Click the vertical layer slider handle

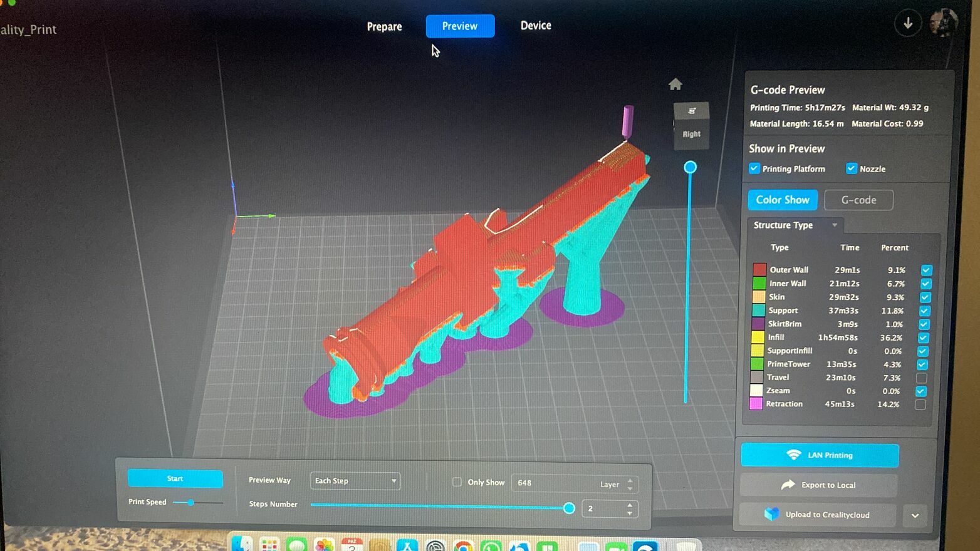click(690, 167)
